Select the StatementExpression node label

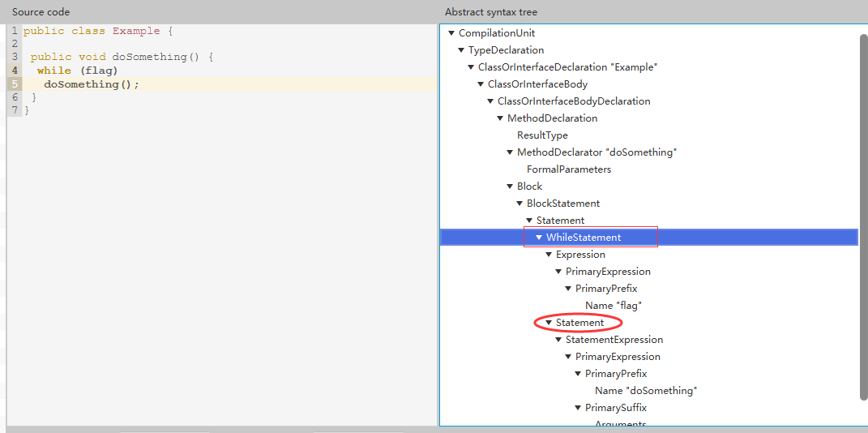coord(614,340)
